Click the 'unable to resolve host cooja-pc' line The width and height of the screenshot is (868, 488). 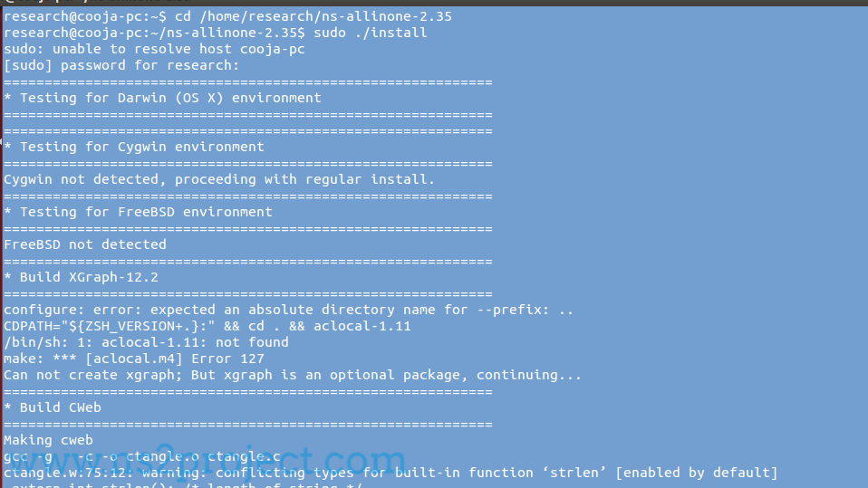pyautogui.click(x=154, y=49)
